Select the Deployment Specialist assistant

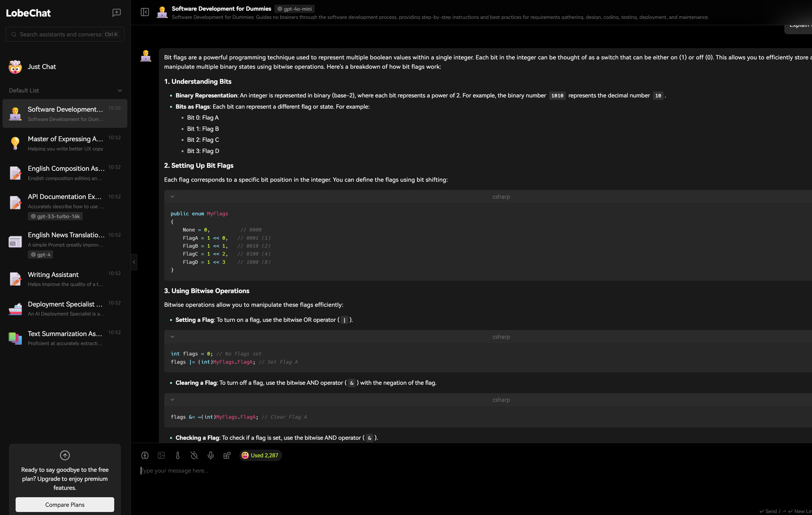coord(65,308)
